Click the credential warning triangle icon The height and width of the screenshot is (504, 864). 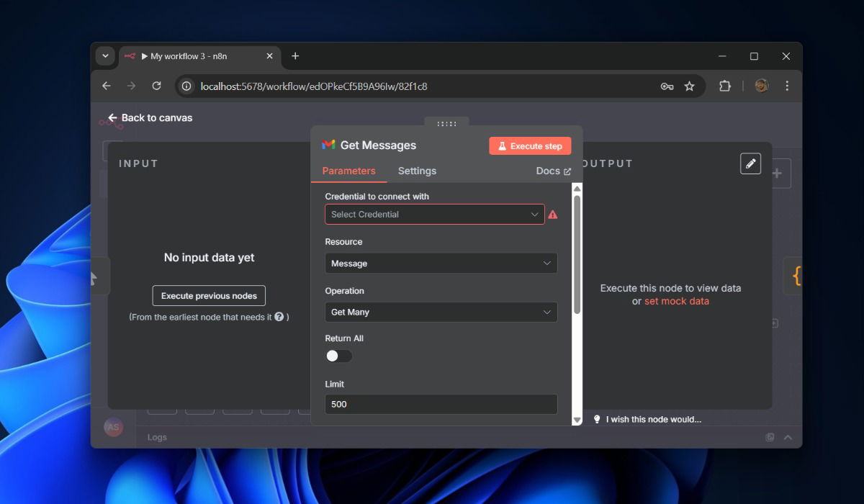[553, 215]
